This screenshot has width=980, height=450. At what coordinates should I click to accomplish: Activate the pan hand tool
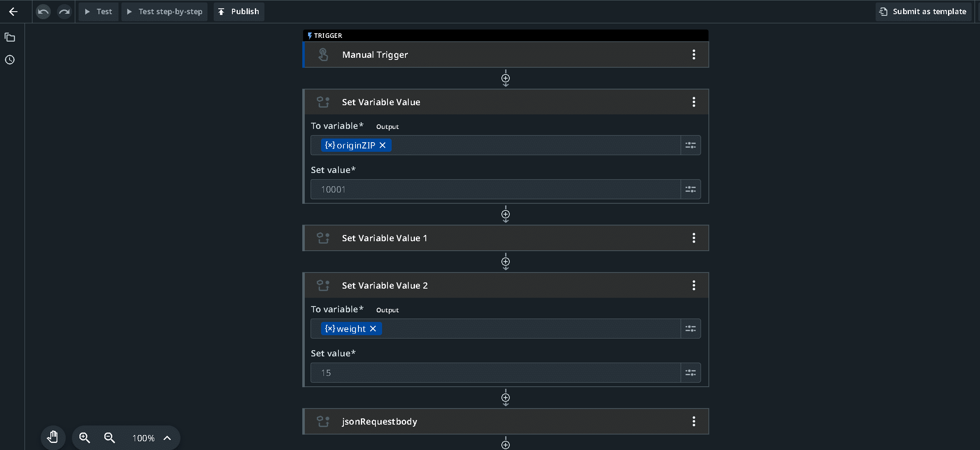53,438
